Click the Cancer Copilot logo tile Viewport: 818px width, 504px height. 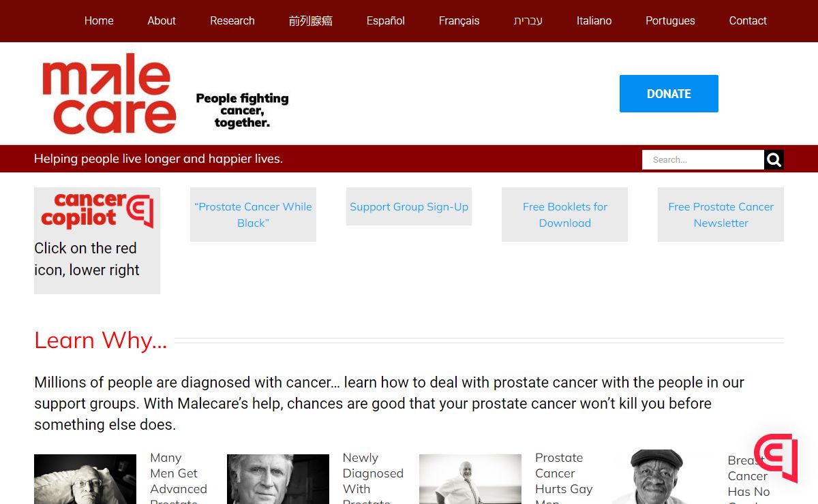click(97, 210)
